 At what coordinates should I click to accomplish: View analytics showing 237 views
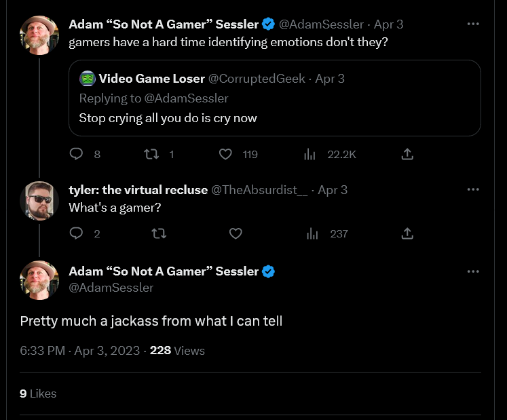(x=312, y=233)
